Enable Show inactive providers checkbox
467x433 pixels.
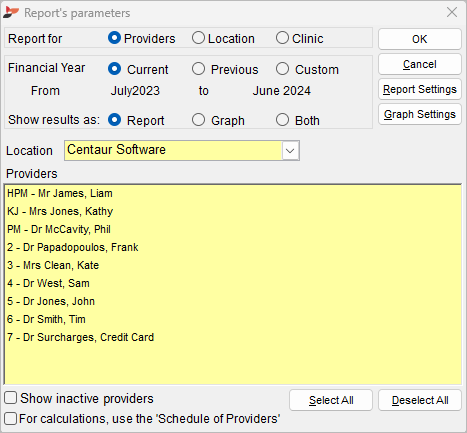11,398
